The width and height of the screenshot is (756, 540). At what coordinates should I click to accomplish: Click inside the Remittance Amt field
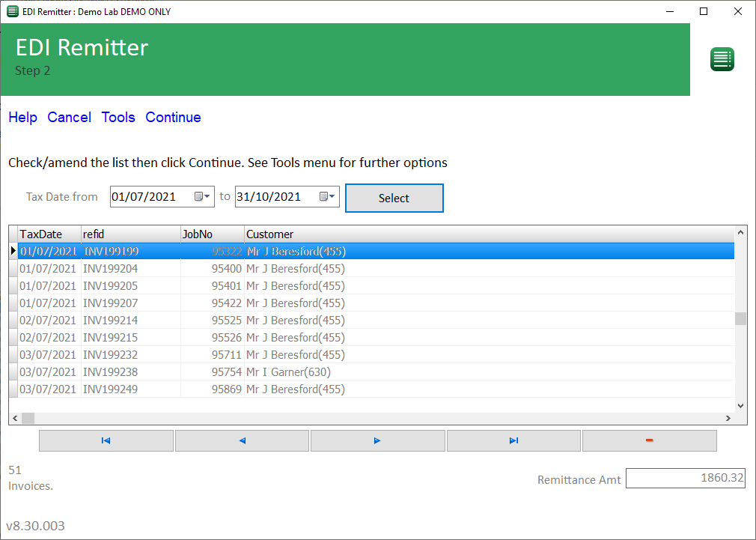(x=685, y=478)
